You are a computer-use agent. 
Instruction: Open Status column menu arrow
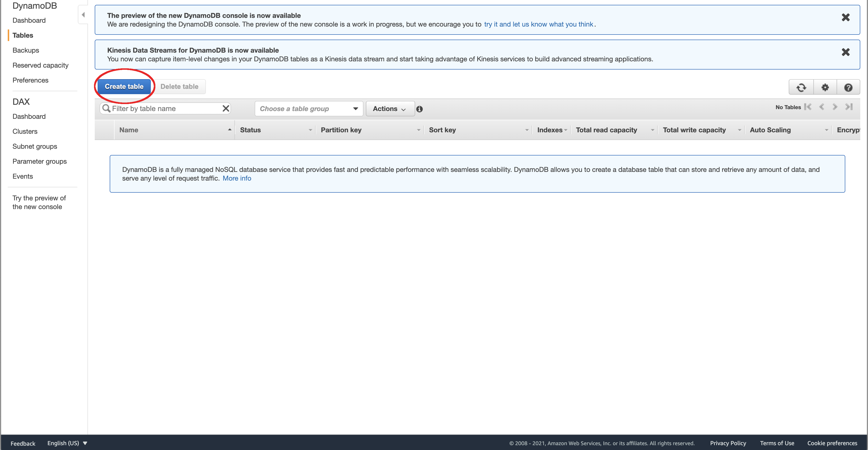[x=310, y=130]
